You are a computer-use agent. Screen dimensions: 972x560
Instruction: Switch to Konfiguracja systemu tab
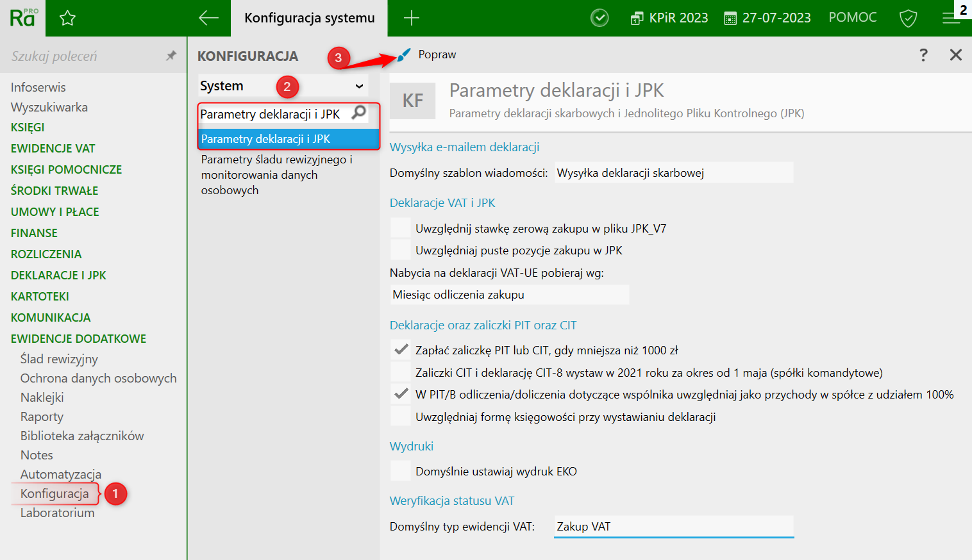[x=309, y=18]
